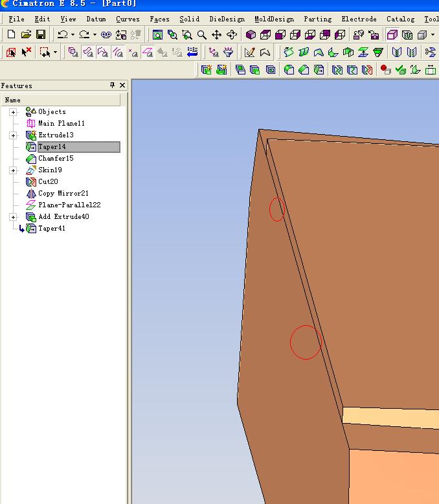Apply the Chamfer solid tool icon
The width and height of the screenshot is (439, 504).
click(x=304, y=69)
